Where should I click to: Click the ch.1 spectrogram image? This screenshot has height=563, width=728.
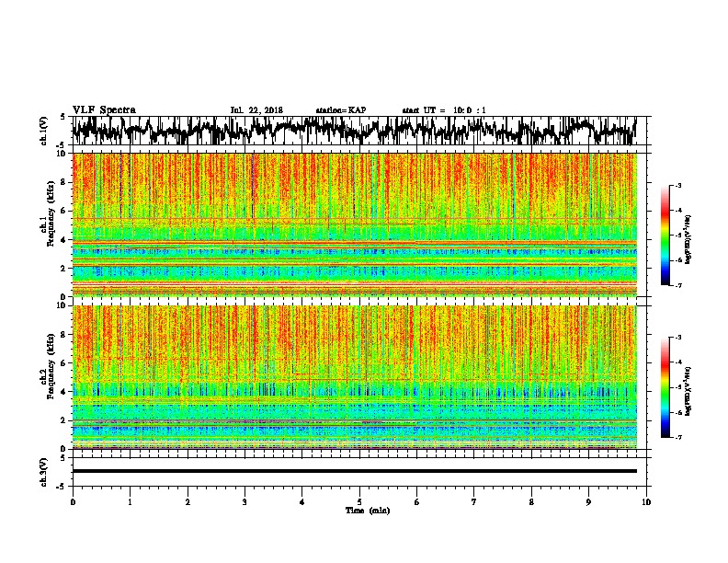point(355,224)
